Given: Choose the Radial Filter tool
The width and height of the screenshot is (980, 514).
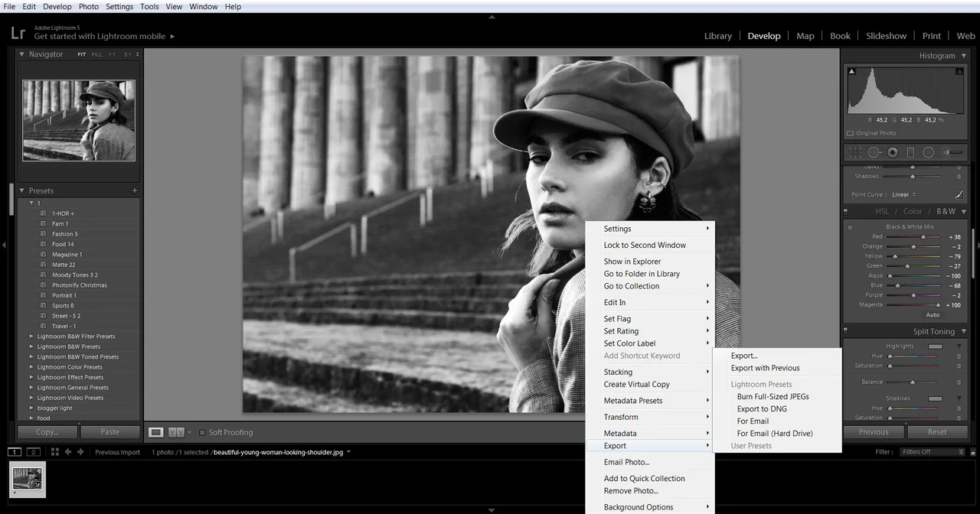Looking at the screenshot, I should 928,152.
